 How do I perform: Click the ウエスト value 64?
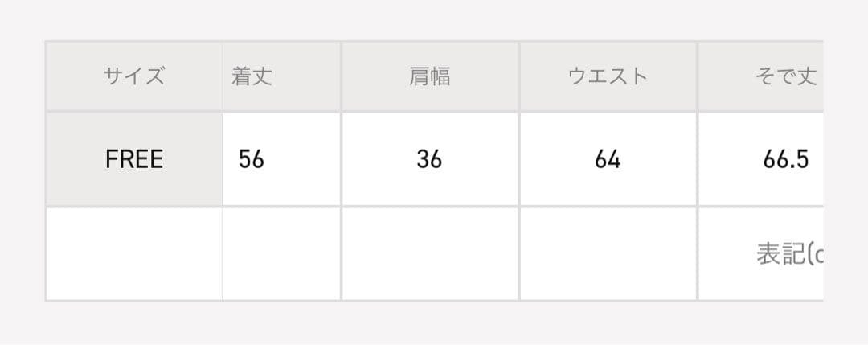[x=608, y=159]
